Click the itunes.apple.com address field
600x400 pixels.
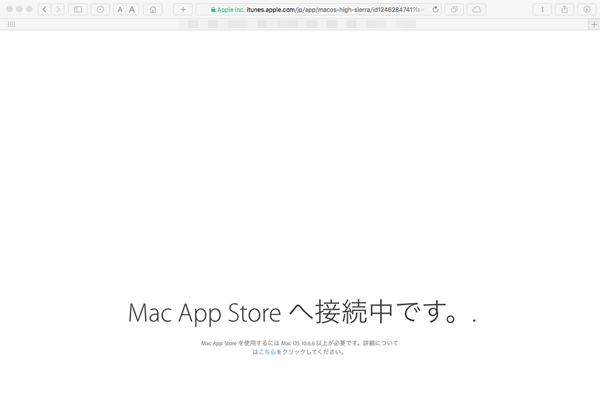[318, 10]
